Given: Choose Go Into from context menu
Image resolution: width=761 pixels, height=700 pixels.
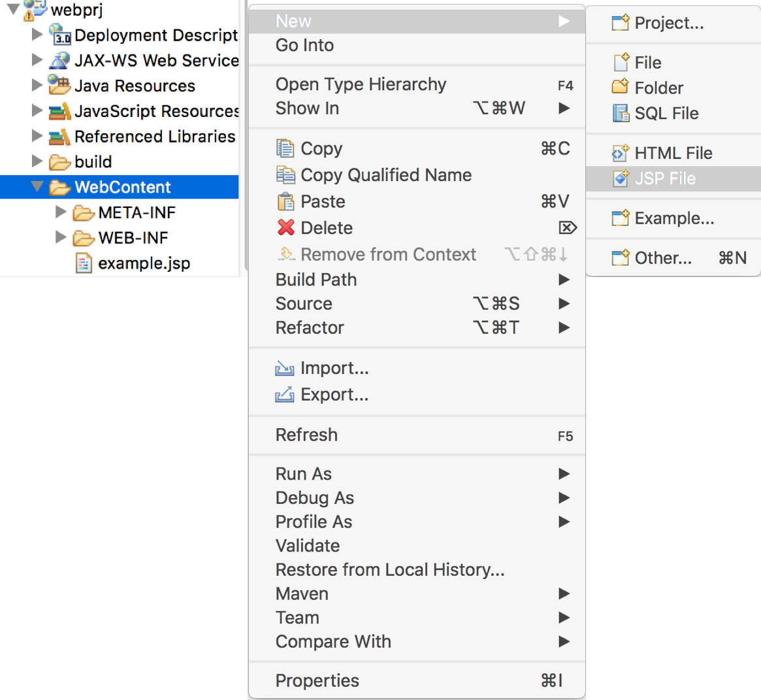Looking at the screenshot, I should tap(417, 45).
